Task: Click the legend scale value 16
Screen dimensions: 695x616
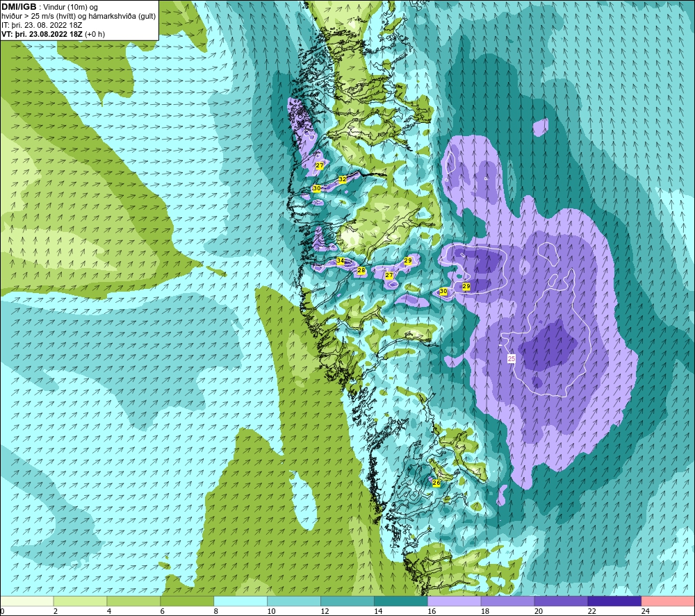Action: [x=432, y=611]
